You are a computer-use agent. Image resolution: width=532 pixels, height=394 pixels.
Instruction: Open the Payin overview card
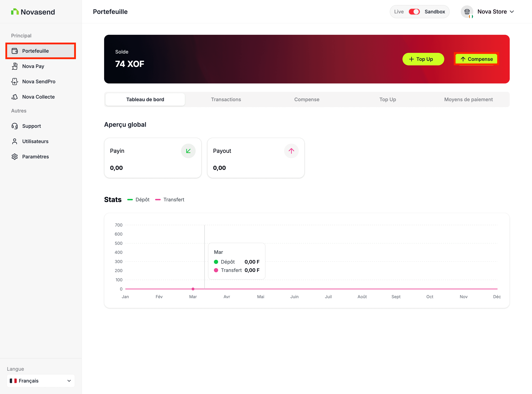pyautogui.click(x=153, y=158)
